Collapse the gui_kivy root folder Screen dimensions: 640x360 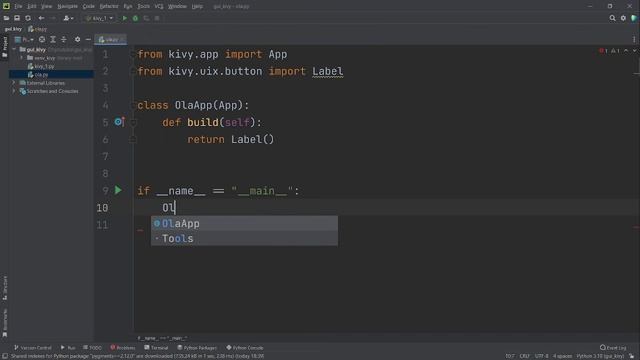14,49
